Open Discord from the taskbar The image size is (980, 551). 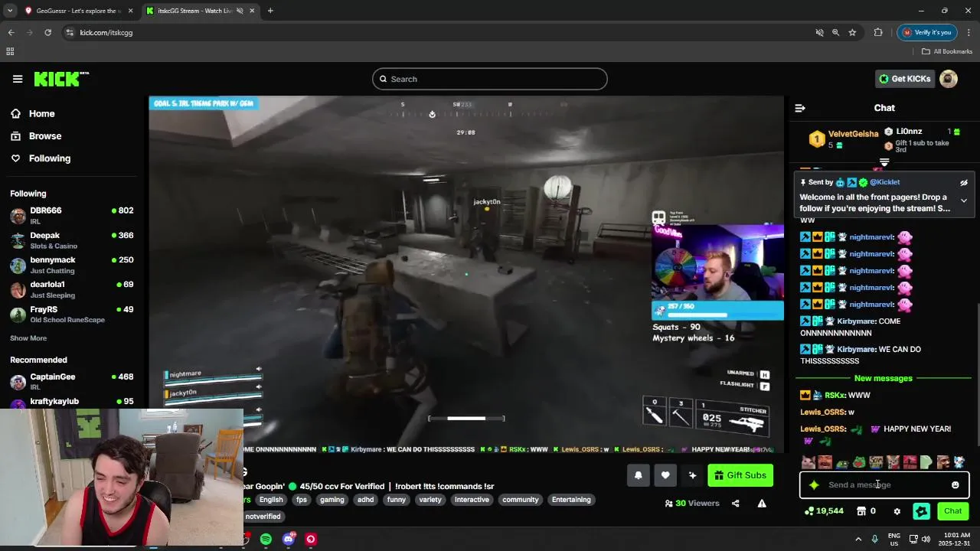[x=289, y=540]
